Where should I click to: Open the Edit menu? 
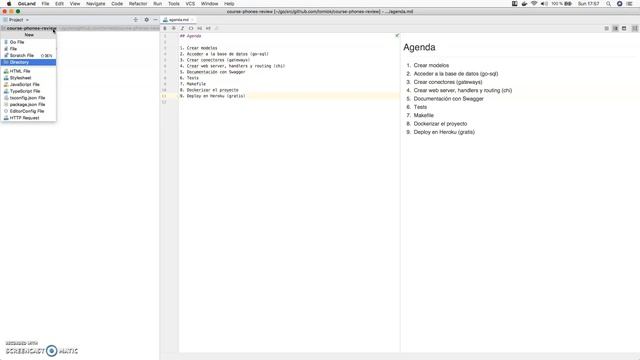[59, 4]
